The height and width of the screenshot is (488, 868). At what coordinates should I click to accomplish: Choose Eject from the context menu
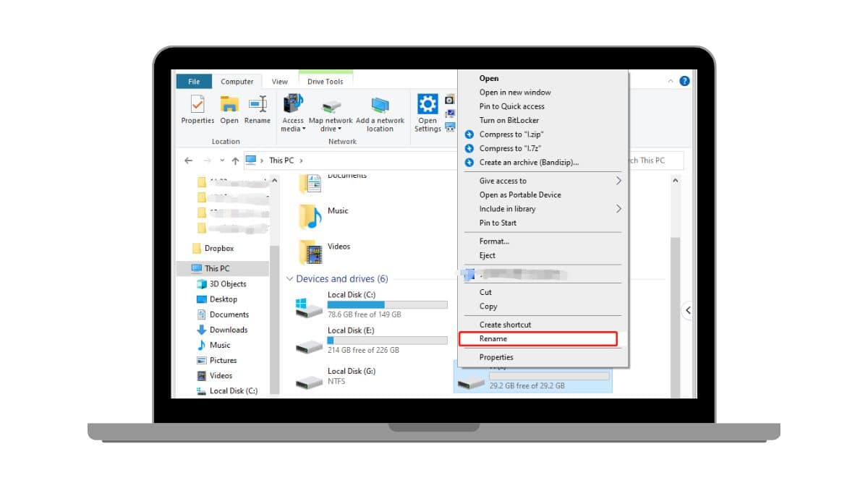pyautogui.click(x=486, y=255)
